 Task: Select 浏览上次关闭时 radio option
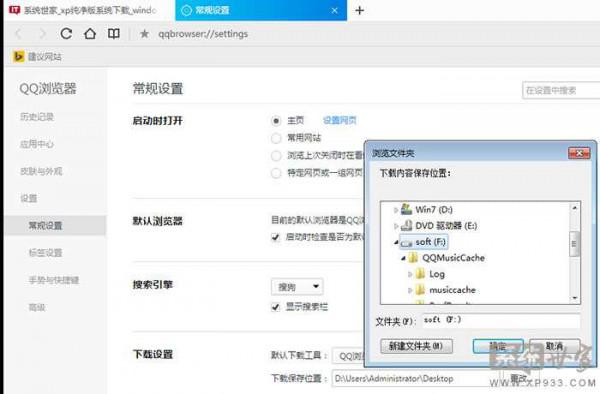[x=276, y=156]
